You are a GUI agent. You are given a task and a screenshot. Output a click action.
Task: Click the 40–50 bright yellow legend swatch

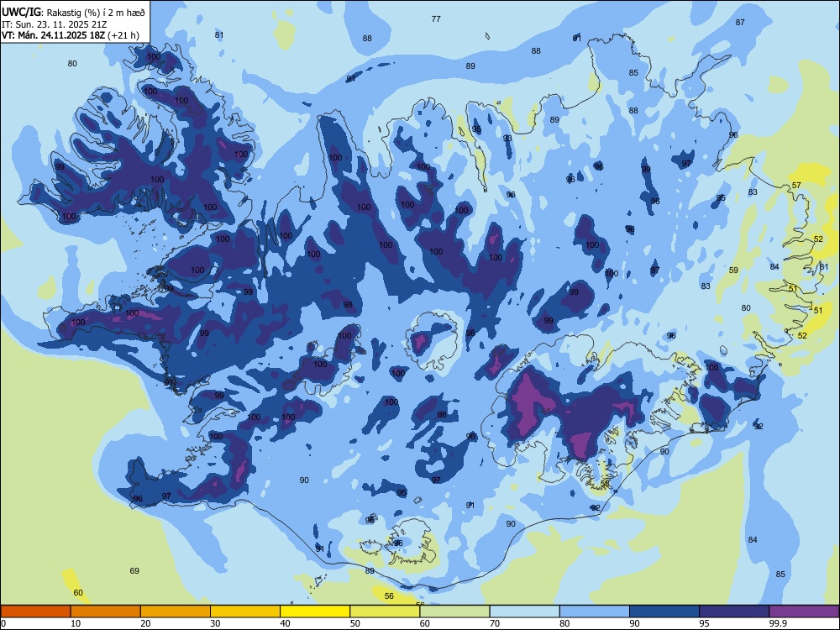pyautogui.click(x=315, y=612)
